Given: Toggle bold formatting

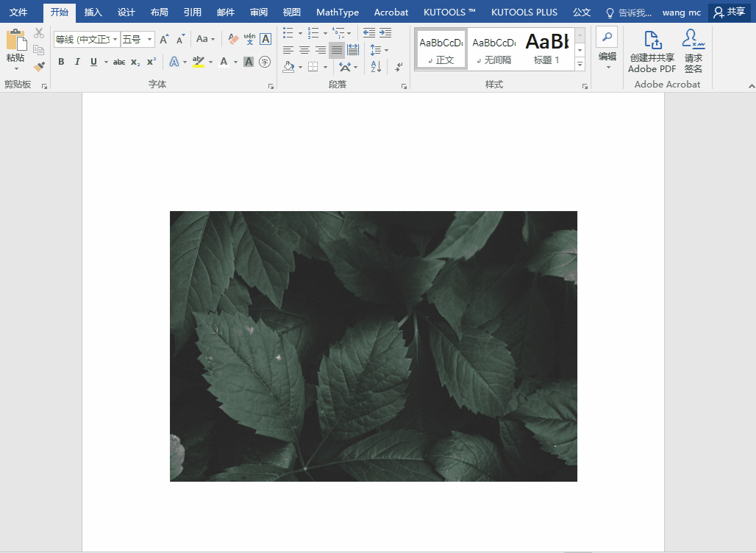Looking at the screenshot, I should coord(61,62).
